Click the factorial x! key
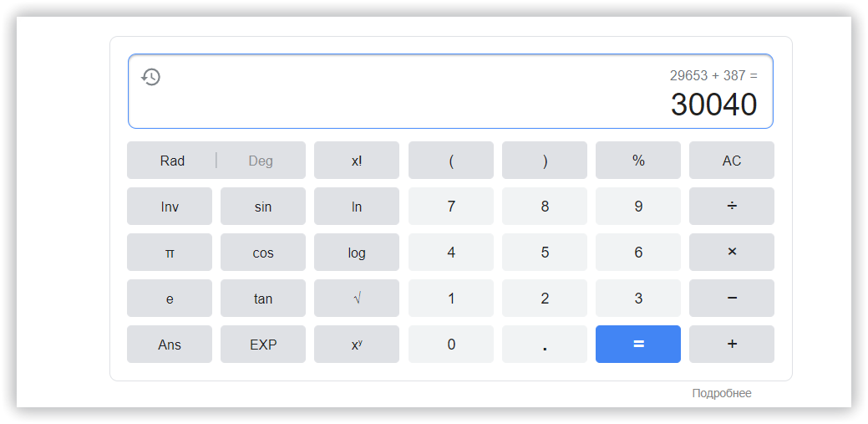 click(x=357, y=161)
